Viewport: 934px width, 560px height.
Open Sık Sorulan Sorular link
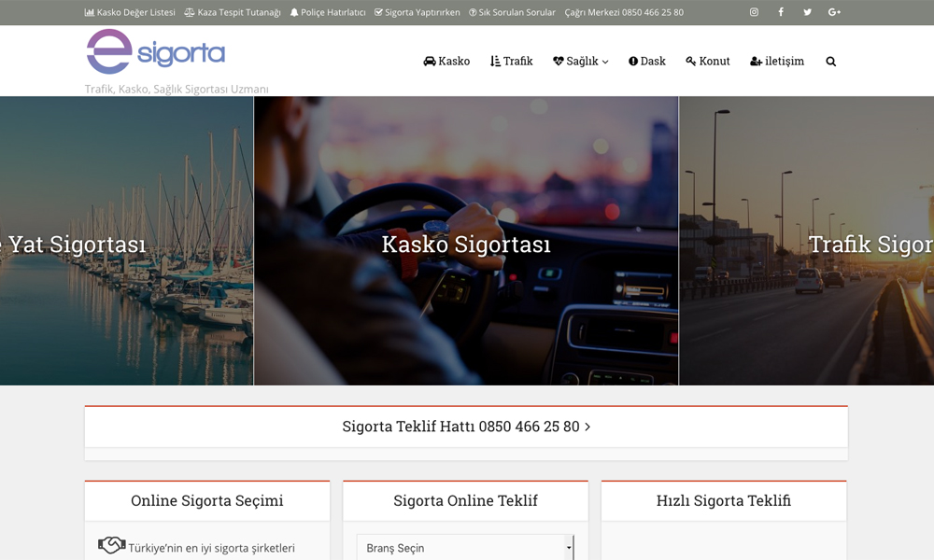pyautogui.click(x=512, y=12)
